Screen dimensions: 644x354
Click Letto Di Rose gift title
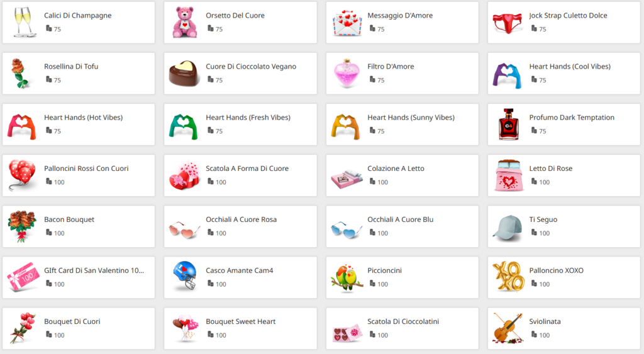pyautogui.click(x=550, y=169)
